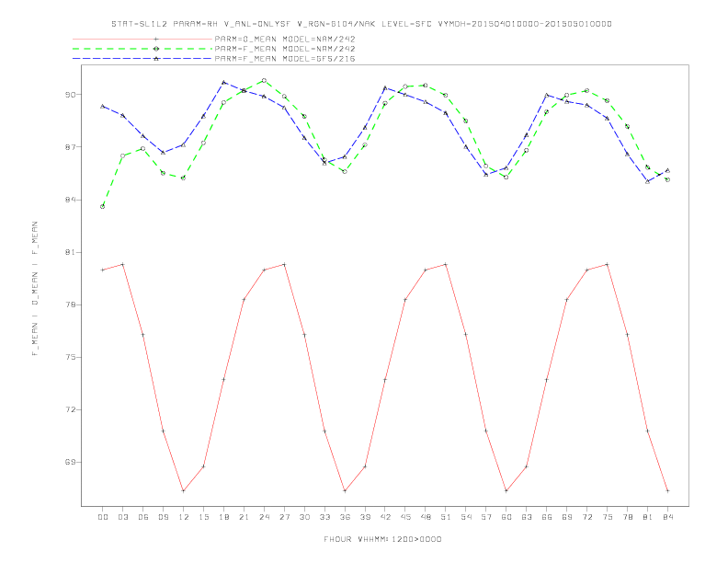The width and height of the screenshot is (728, 563).
Task: Click y-axis tick value 87
Action: (x=70, y=147)
